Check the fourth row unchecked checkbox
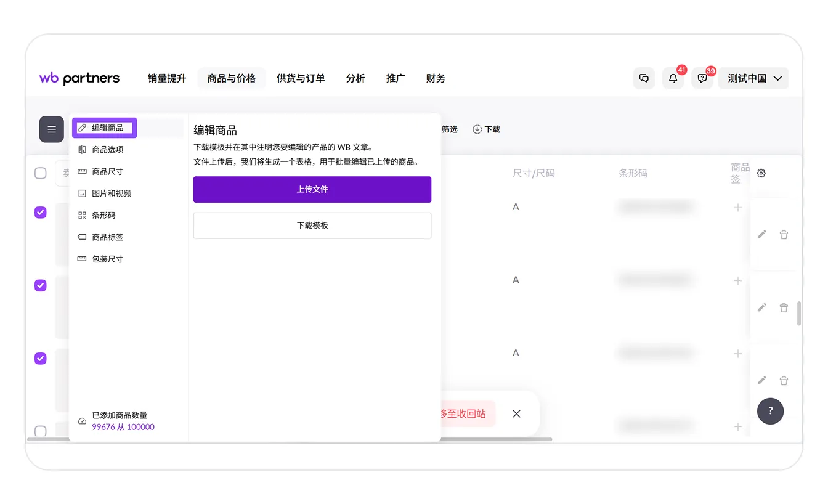 (x=41, y=431)
